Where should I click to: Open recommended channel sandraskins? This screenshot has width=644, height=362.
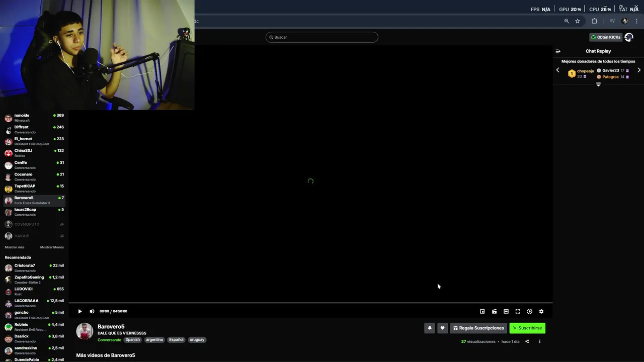point(34,350)
